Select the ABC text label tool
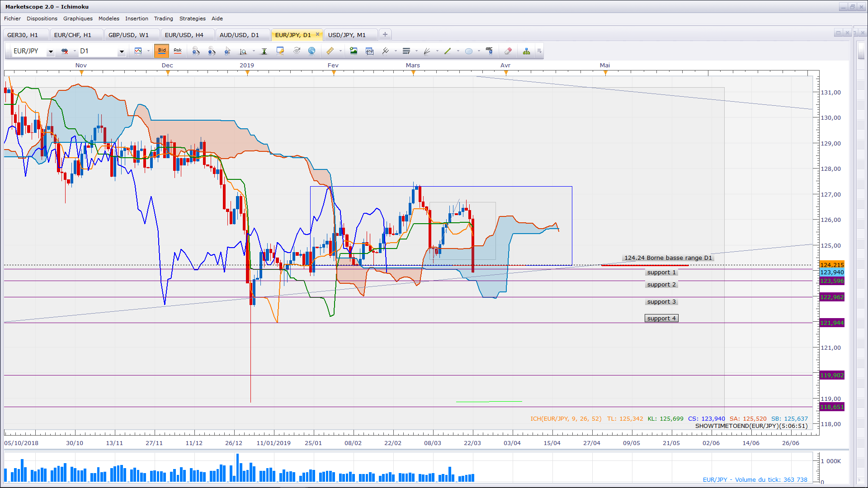The width and height of the screenshot is (868, 488). [489, 51]
